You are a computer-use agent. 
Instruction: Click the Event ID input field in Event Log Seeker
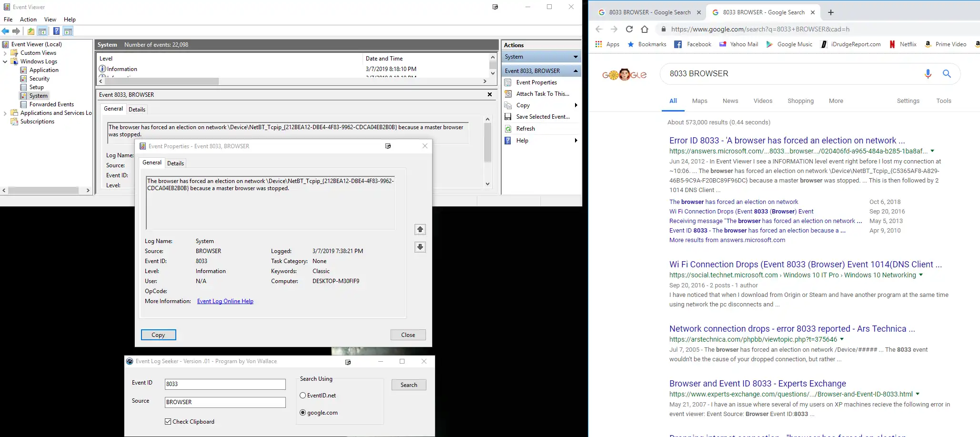pyautogui.click(x=225, y=384)
